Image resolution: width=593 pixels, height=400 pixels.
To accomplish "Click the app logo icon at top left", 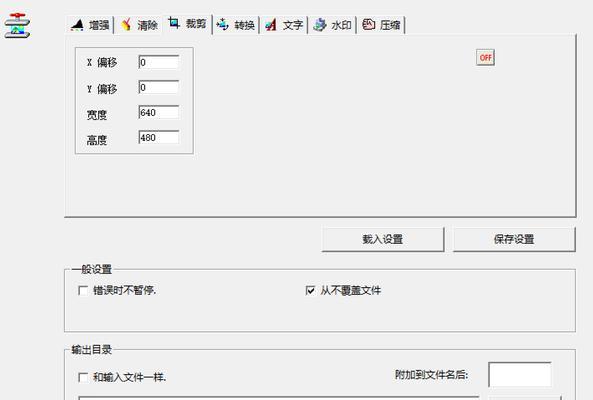I will pos(17,26).
